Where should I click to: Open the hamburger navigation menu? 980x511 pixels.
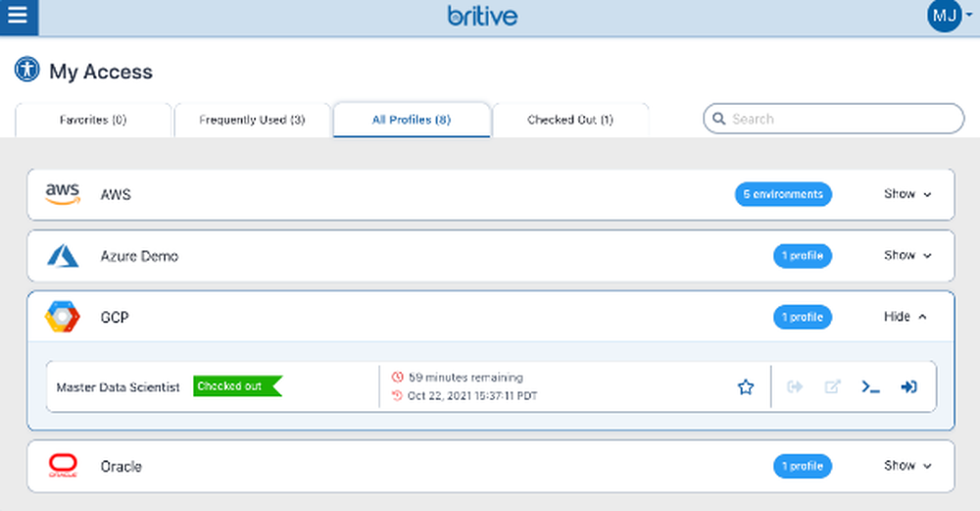[18, 16]
